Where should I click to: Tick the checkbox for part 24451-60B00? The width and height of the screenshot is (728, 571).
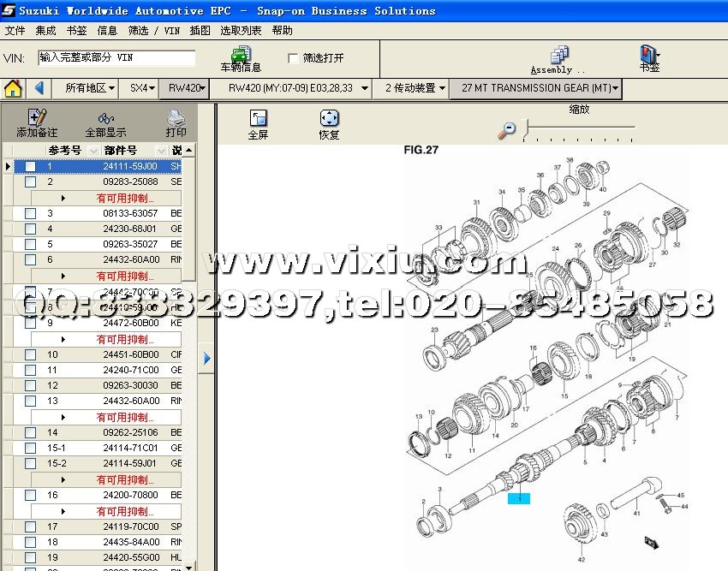pos(30,354)
